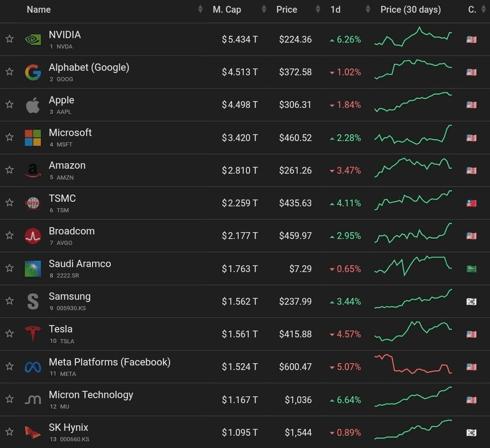
Task: Click the Meta red 30-day price chart
Action: [x=413, y=364]
